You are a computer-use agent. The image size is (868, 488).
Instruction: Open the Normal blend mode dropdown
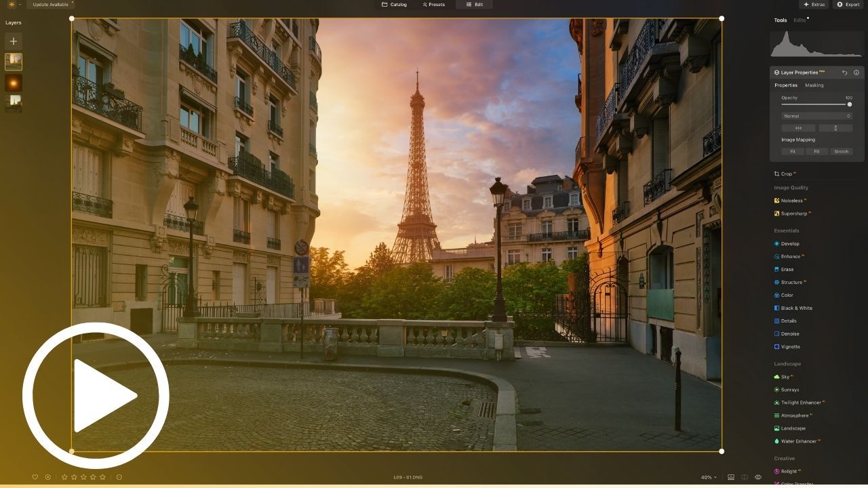[x=816, y=116]
